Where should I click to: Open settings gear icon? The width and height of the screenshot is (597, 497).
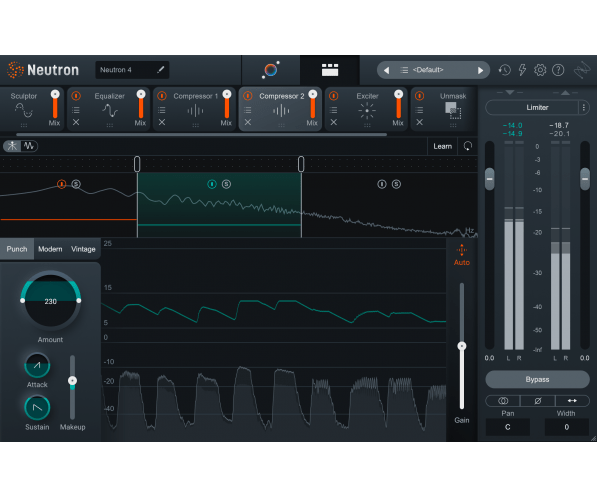pos(540,70)
